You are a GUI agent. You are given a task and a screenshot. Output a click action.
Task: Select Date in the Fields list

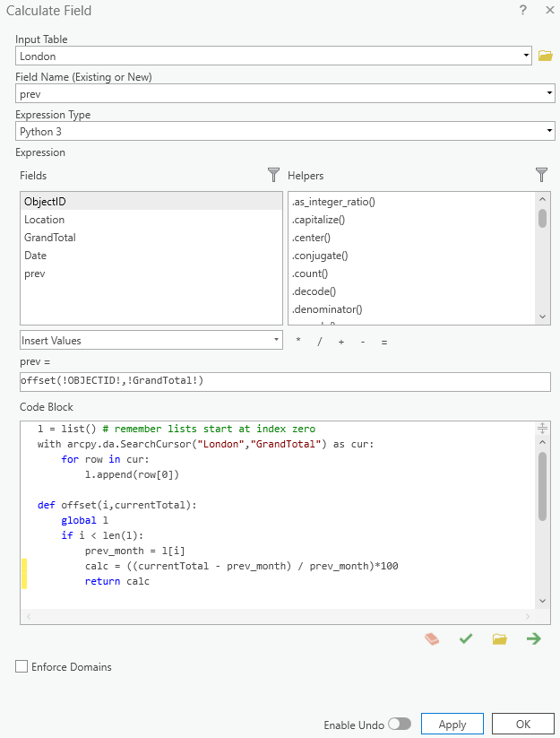click(x=151, y=255)
